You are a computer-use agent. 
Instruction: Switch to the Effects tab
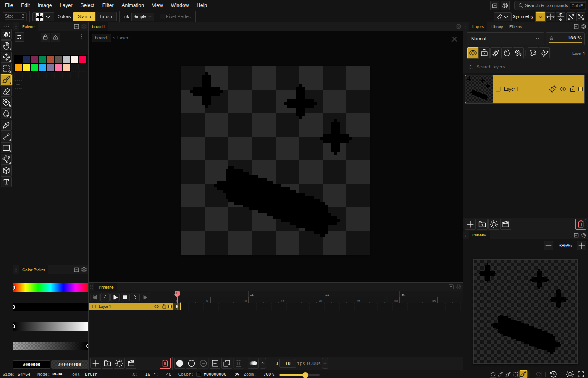[516, 27]
